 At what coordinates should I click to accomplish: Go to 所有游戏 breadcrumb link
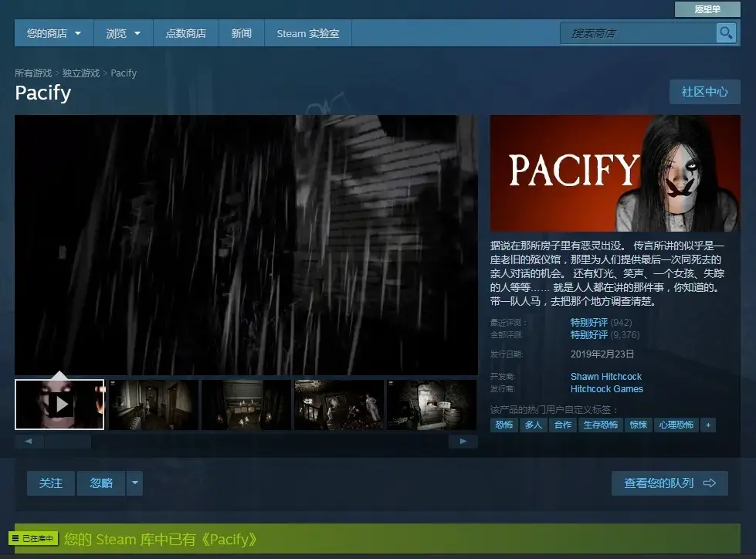pyautogui.click(x=32, y=73)
